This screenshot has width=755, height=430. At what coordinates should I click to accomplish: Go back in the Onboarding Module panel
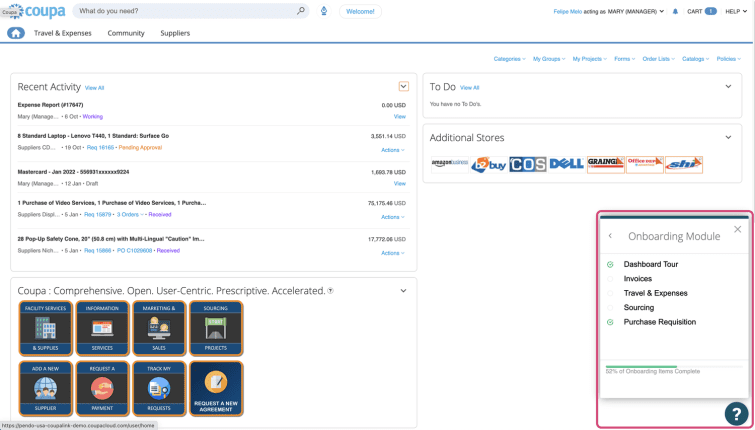point(611,236)
